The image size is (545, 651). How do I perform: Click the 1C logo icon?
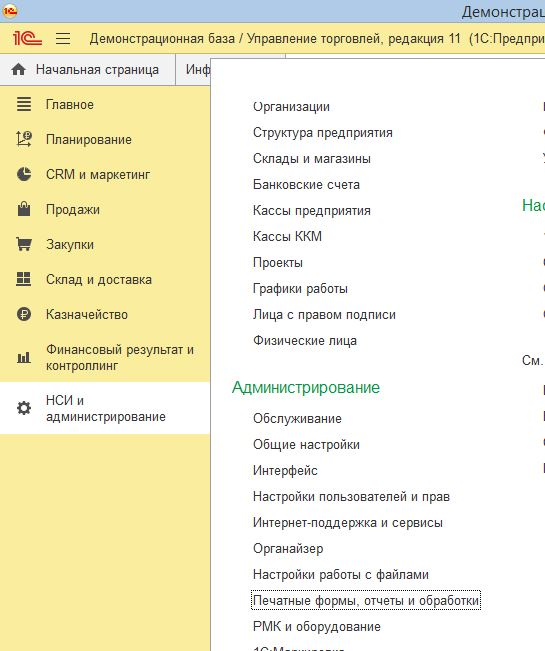tap(27, 38)
